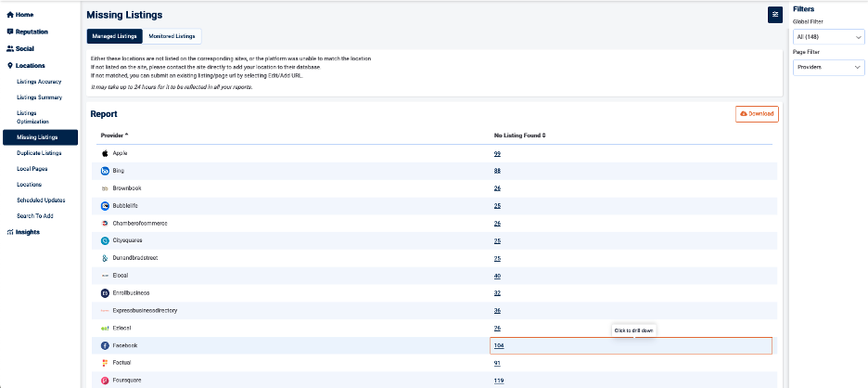The width and height of the screenshot is (868, 388).
Task: Download the report
Action: [757, 113]
